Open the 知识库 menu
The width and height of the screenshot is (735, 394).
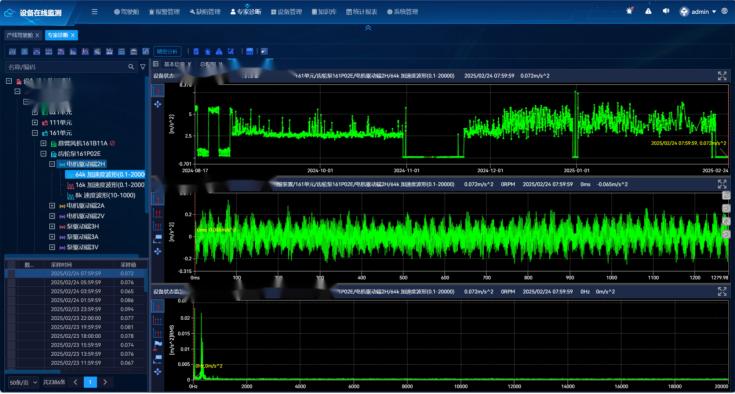324,12
